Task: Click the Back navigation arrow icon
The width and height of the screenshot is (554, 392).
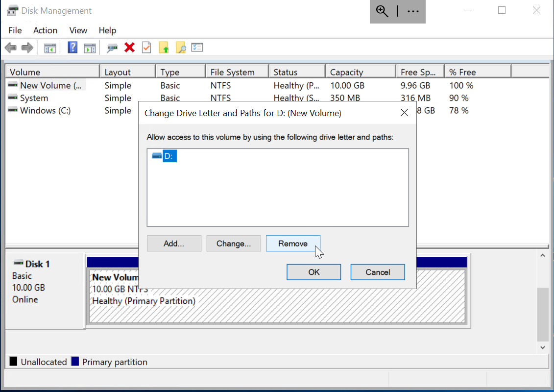Action: tap(10, 48)
